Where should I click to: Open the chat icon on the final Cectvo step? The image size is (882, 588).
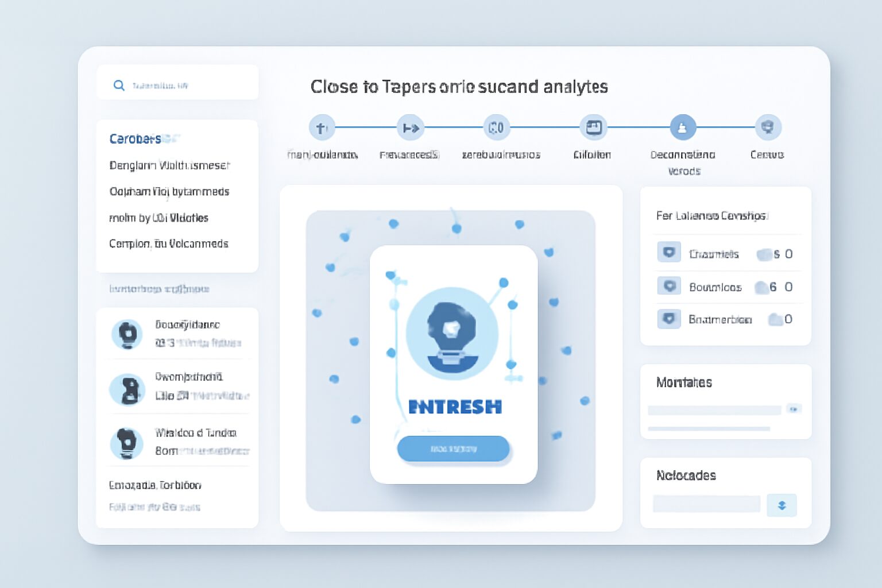tap(768, 127)
